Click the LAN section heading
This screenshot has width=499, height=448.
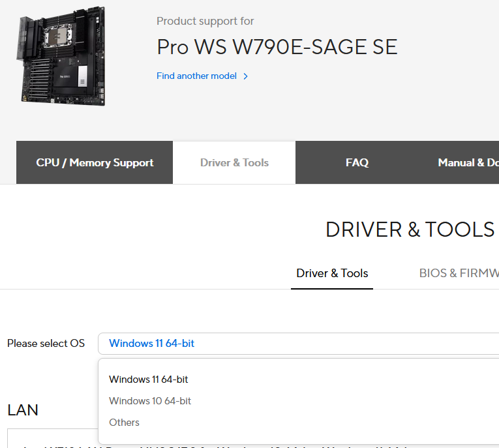coord(23,410)
